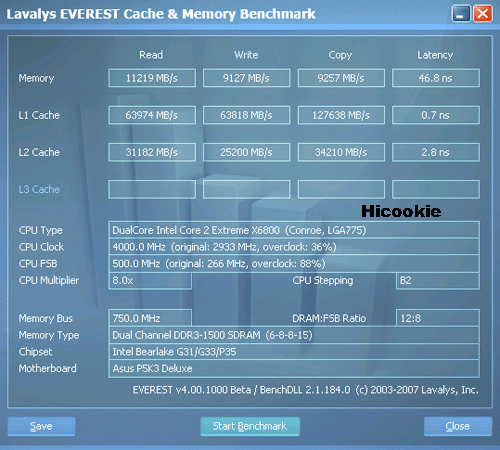Select the CPU Type information field

[294, 230]
